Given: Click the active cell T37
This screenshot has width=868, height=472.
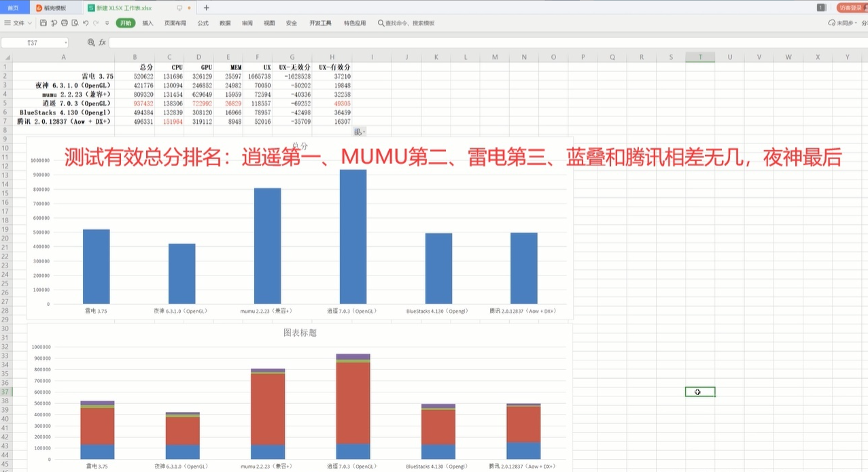Looking at the screenshot, I should point(700,392).
